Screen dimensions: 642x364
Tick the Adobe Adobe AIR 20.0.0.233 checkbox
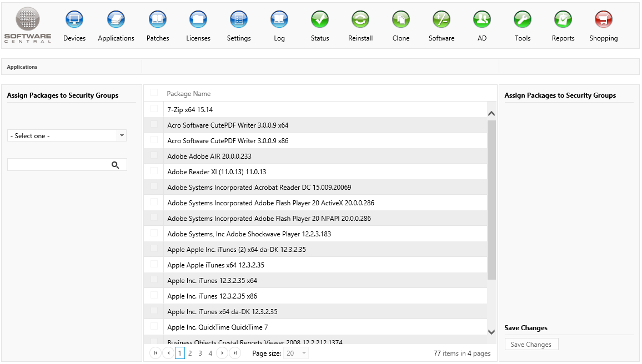(x=154, y=156)
